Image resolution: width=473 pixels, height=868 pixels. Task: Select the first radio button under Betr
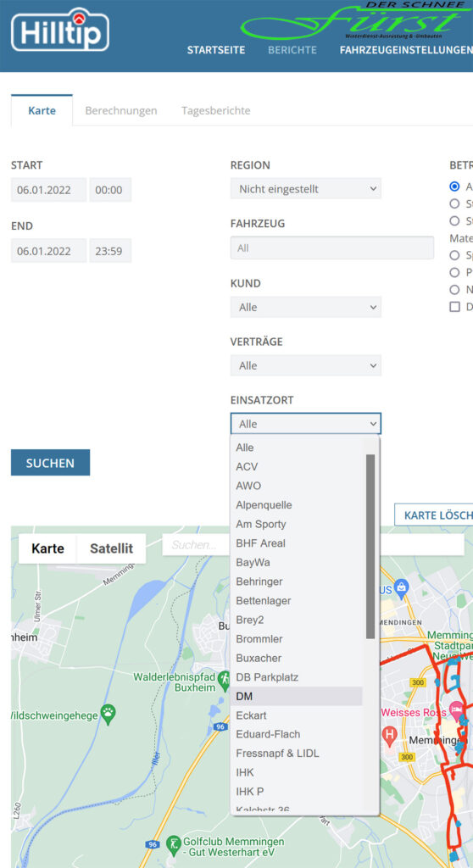coord(454,186)
